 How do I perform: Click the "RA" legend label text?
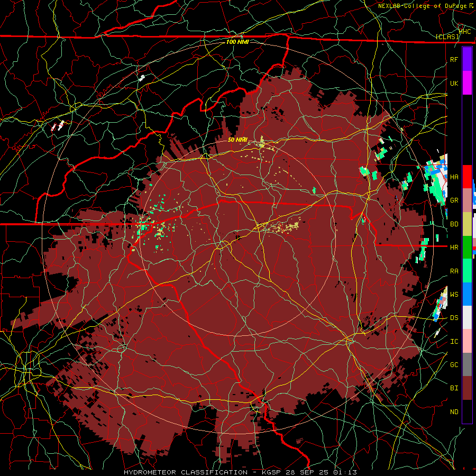pos(454,271)
